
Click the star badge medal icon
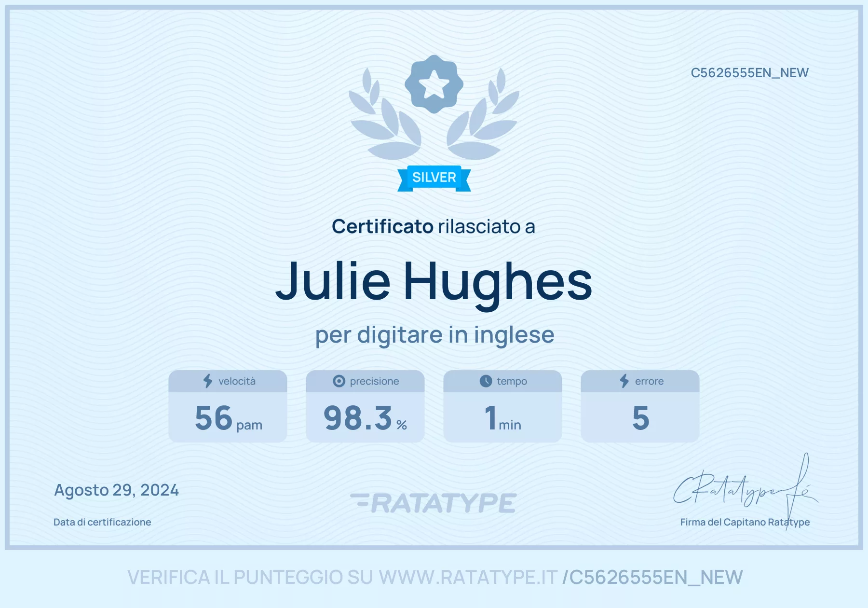434,84
